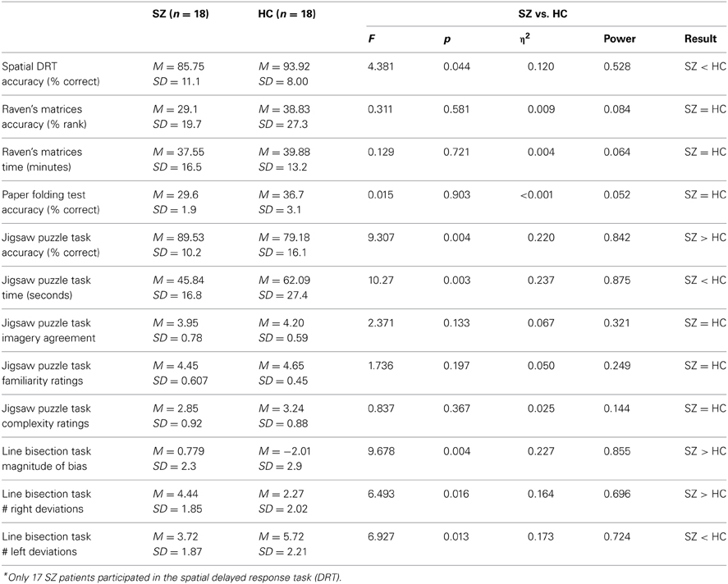Screen dimensions: 728x584
Task: Click the 'SZ (n = 18)' column header
Action: [x=181, y=14]
